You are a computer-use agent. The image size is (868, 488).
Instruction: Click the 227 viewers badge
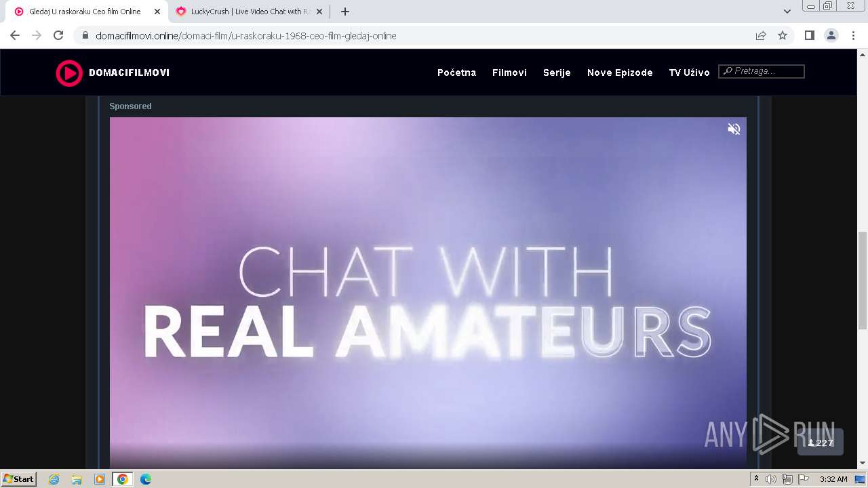[x=821, y=443]
